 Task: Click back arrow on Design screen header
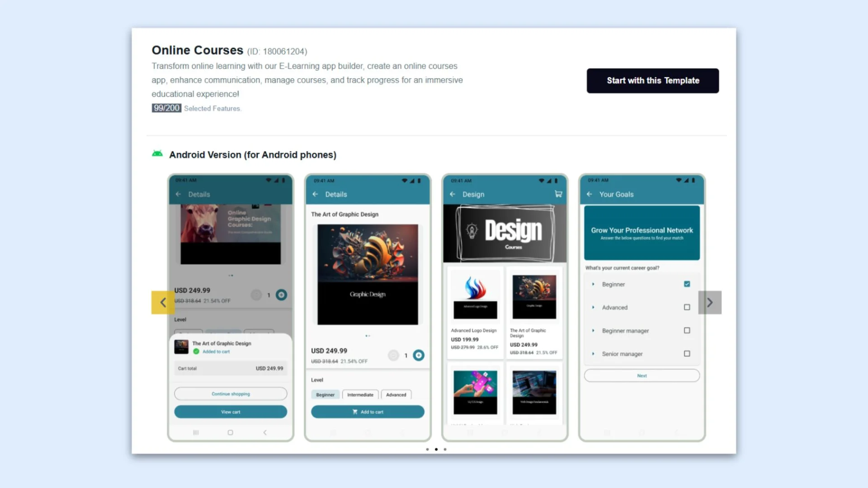point(453,194)
